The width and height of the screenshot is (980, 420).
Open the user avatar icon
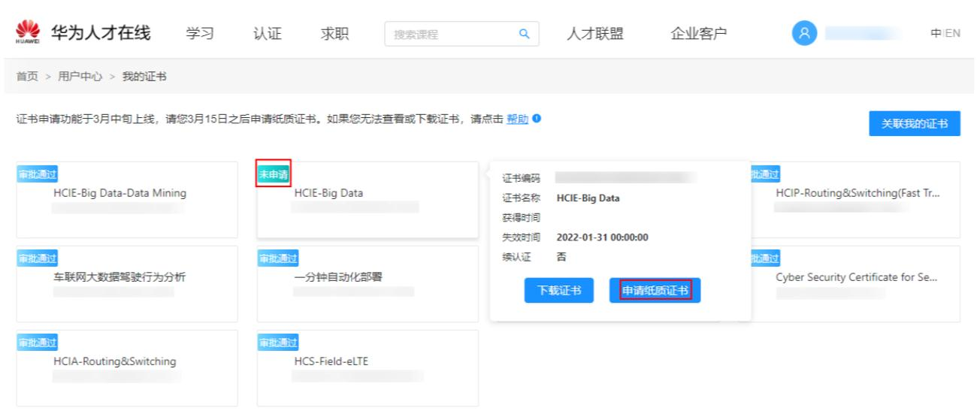click(804, 34)
